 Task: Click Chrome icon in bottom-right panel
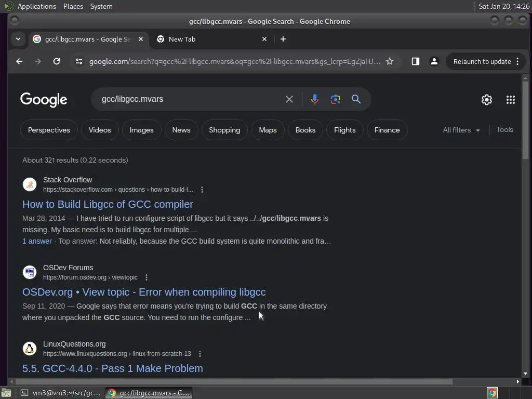click(x=492, y=393)
